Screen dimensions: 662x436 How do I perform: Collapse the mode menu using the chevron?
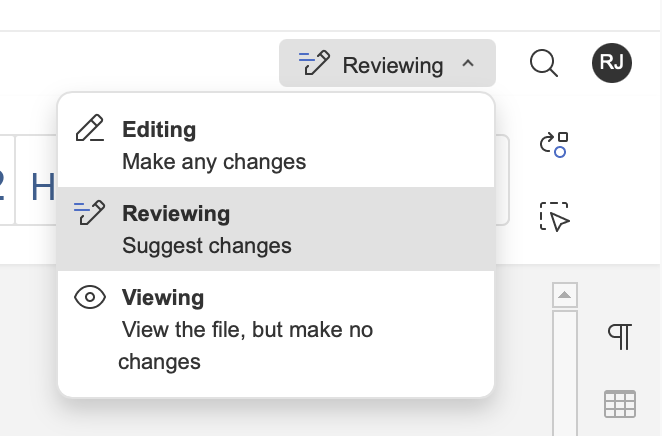pos(468,65)
